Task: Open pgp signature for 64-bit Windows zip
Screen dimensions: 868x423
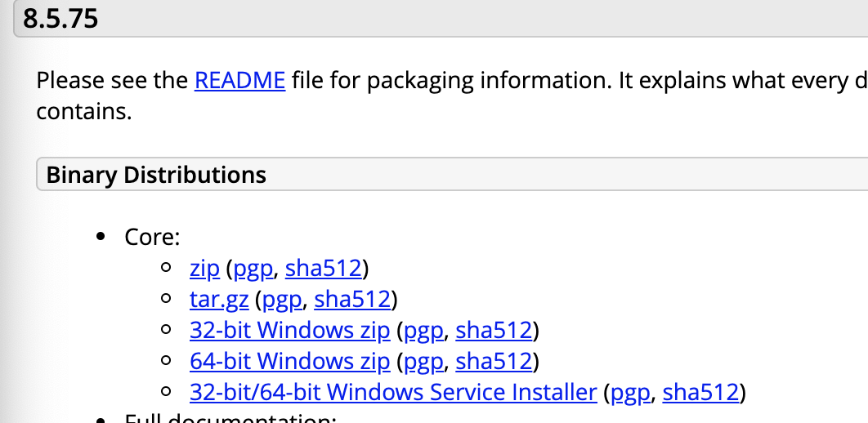Action: tap(424, 363)
